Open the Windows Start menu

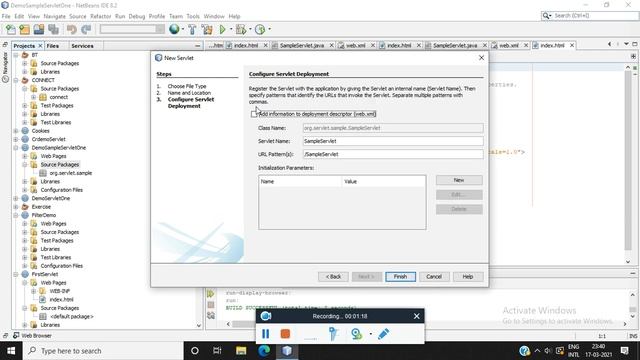11,351
